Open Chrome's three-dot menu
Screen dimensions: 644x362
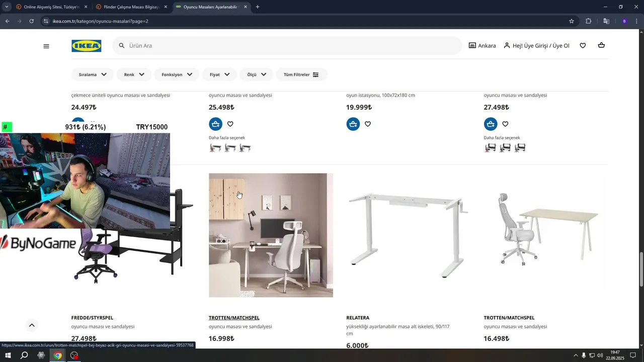click(637, 21)
